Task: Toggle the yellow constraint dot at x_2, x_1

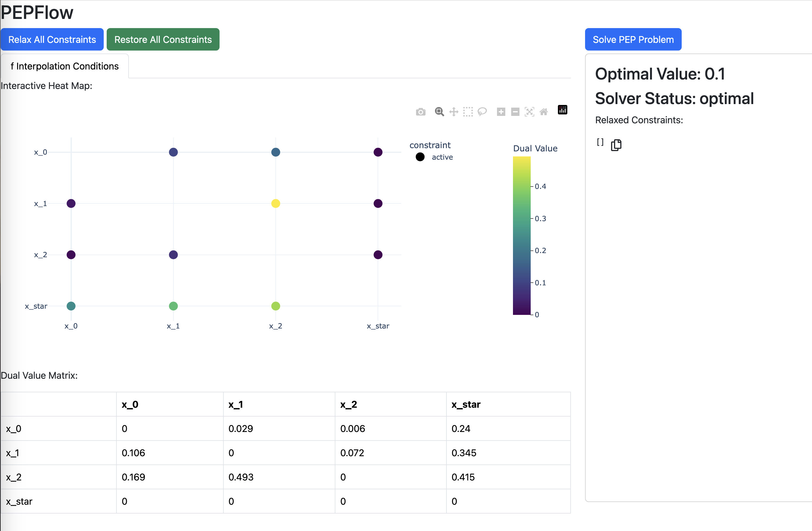Action: (x=276, y=203)
